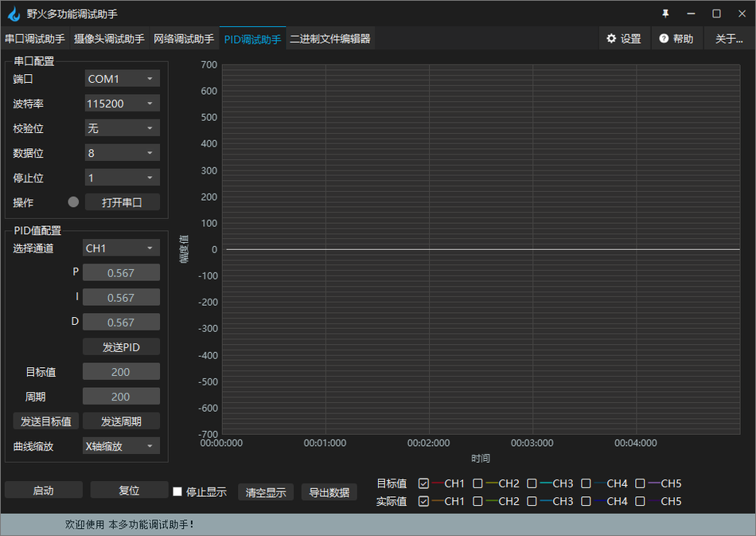Click the 700 y-axis tick label
The width and height of the screenshot is (756, 536).
(209, 65)
